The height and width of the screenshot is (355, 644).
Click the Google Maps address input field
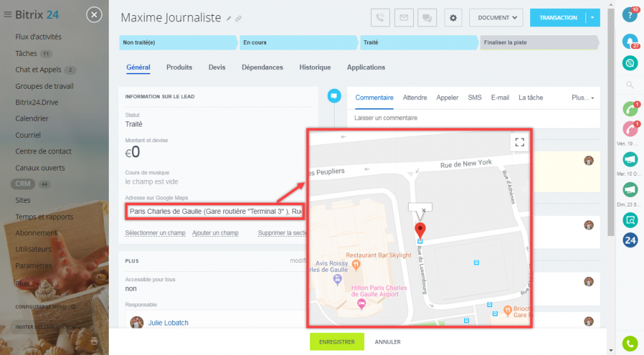click(x=215, y=211)
